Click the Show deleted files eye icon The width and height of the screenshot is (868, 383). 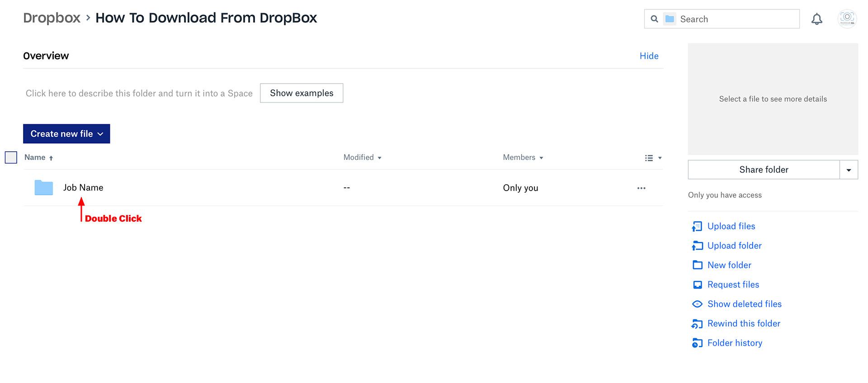coord(697,304)
